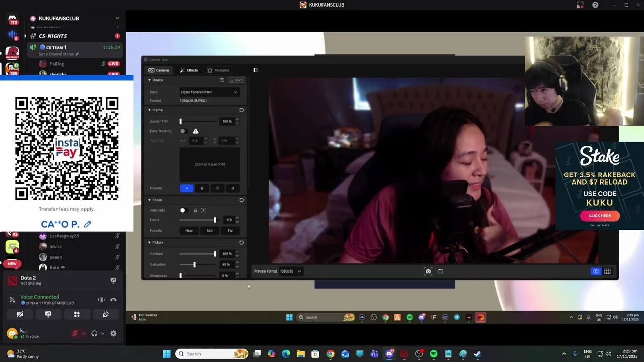Open Discord direct messages home icon
This screenshot has width=644, height=362.
(x=12, y=18)
